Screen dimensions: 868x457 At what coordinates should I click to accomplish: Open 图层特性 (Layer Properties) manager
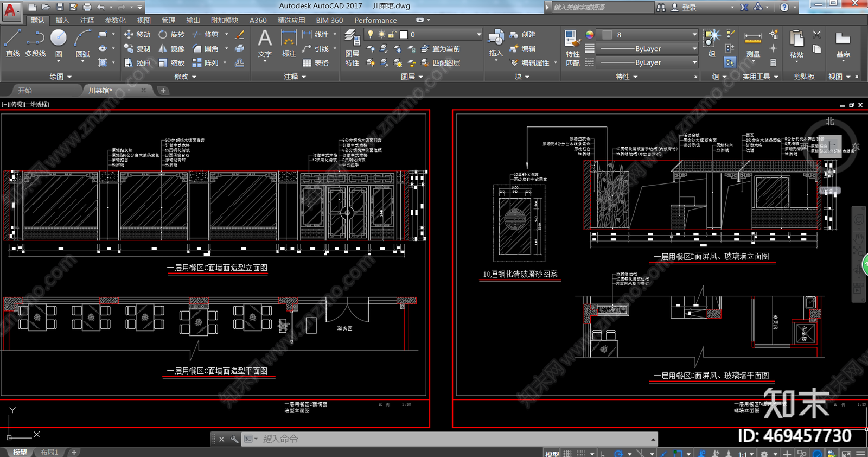point(352,48)
